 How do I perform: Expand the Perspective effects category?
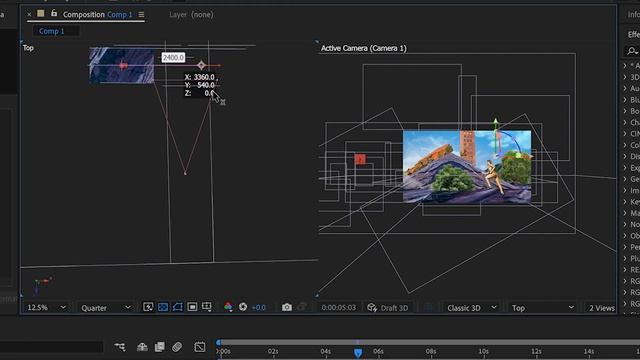point(625,247)
